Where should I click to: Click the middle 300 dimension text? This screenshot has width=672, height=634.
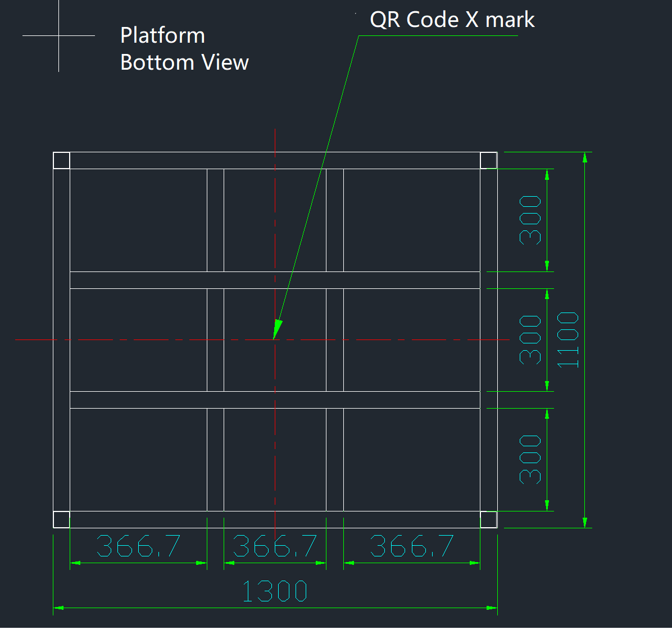click(530, 339)
